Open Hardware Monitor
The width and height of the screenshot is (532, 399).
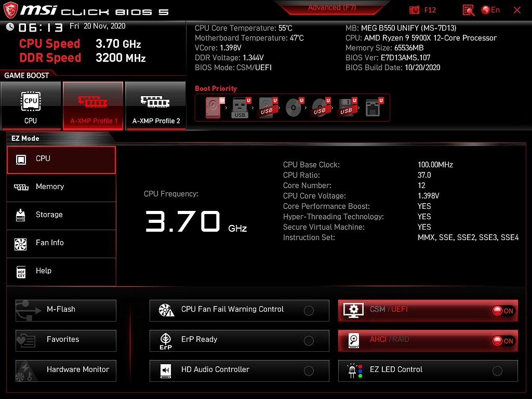point(66,371)
